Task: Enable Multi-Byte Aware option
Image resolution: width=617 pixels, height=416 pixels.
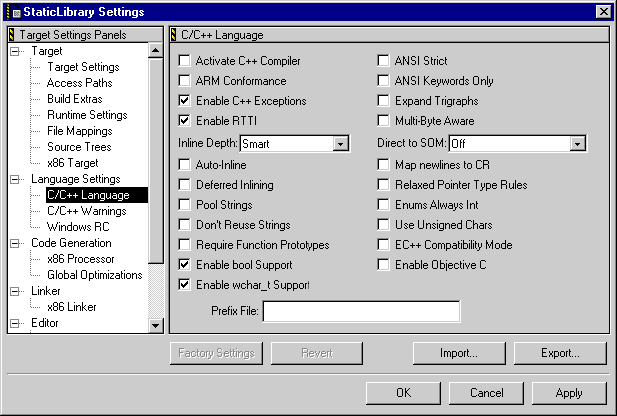Action: tap(383, 120)
